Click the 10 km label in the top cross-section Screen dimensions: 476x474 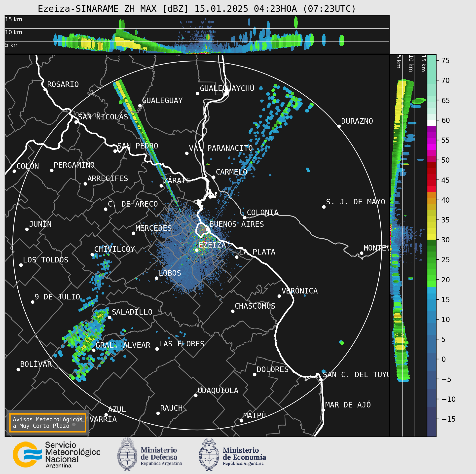pyautogui.click(x=14, y=32)
